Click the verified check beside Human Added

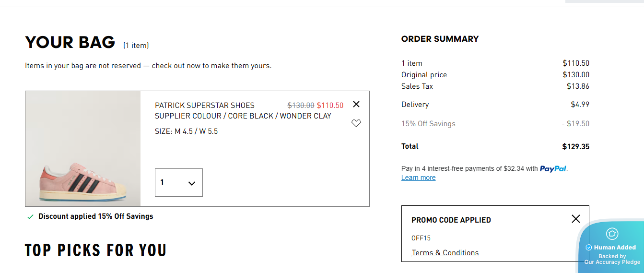click(589, 248)
